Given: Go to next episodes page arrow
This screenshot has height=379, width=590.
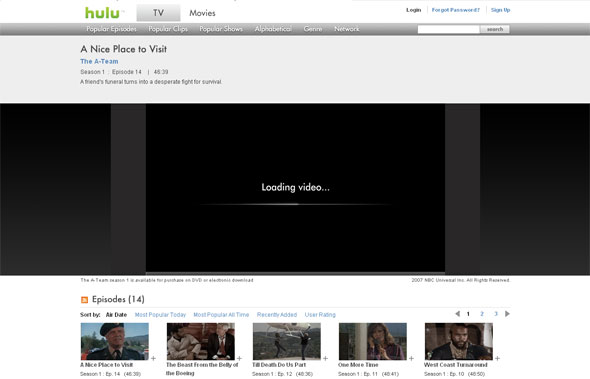Looking at the screenshot, I should [x=507, y=314].
